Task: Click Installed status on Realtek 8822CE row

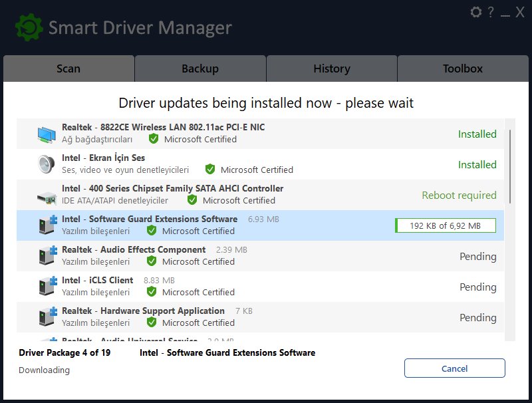Action: click(x=477, y=134)
